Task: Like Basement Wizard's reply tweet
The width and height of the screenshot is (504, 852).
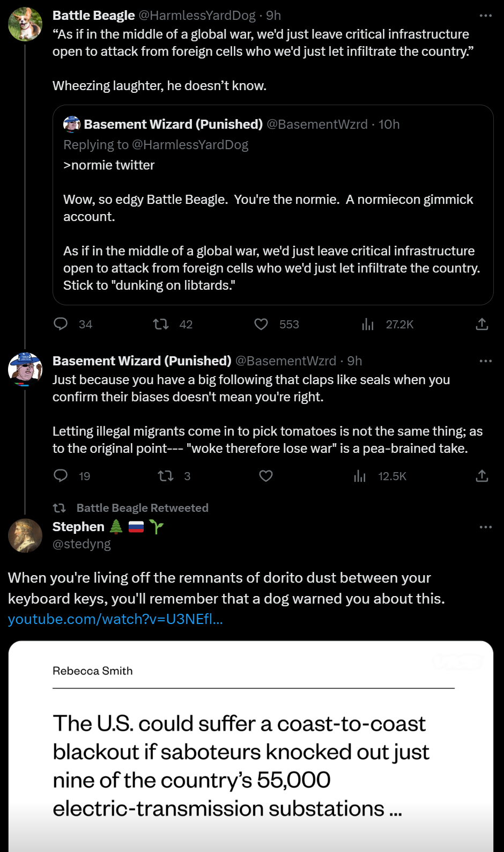Action: pyautogui.click(x=266, y=476)
